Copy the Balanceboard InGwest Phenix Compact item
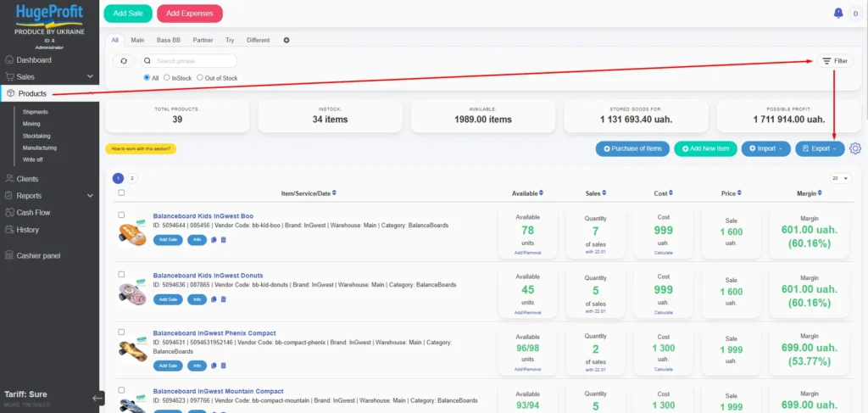This screenshot has width=868, height=413. click(x=214, y=366)
